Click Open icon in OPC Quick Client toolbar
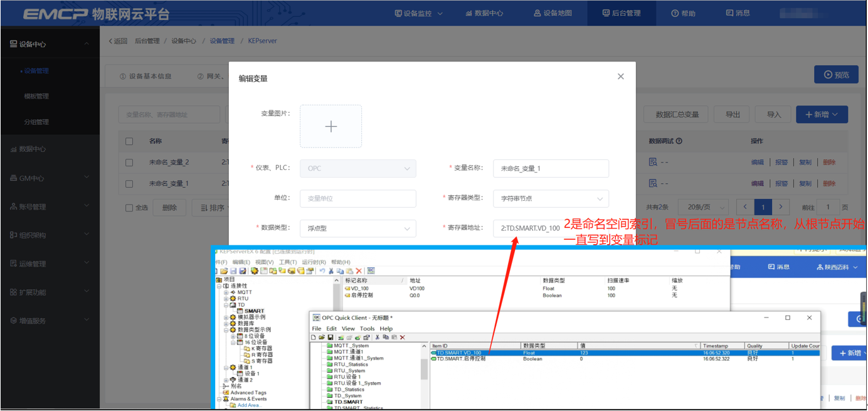The width and height of the screenshot is (868, 411). [322, 338]
